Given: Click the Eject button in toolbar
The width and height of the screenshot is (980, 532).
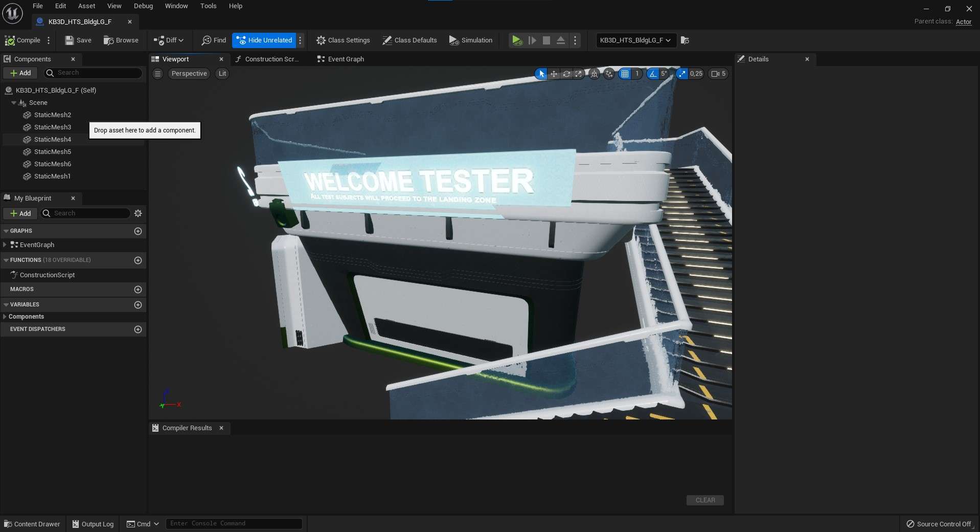Looking at the screenshot, I should (561, 40).
